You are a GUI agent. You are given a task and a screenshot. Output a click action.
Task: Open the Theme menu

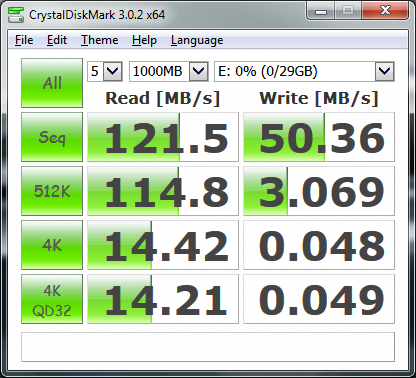point(100,40)
